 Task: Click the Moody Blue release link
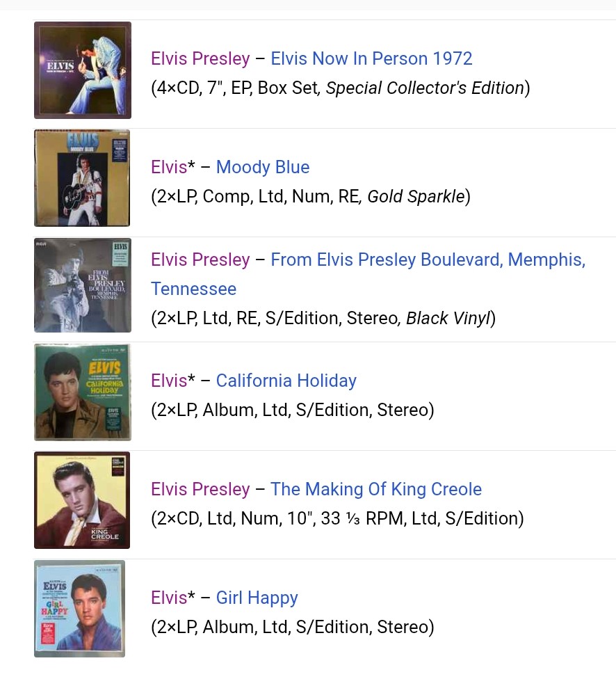coord(263,167)
